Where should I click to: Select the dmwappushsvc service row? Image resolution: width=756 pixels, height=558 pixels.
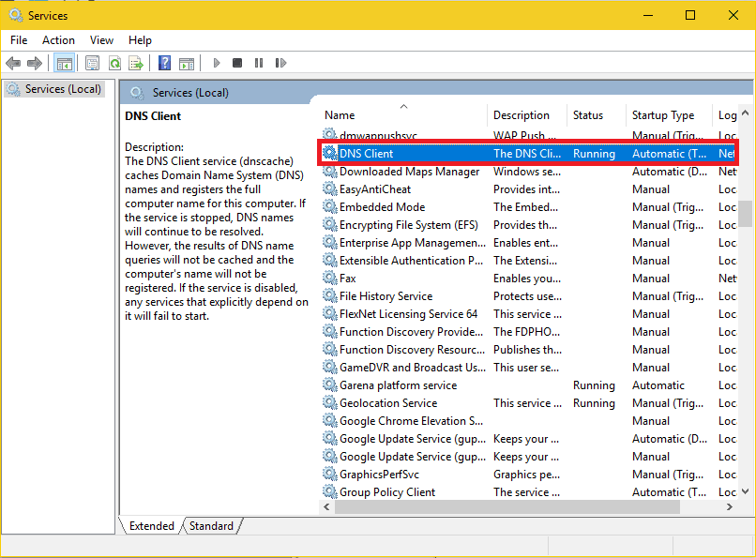point(529,135)
